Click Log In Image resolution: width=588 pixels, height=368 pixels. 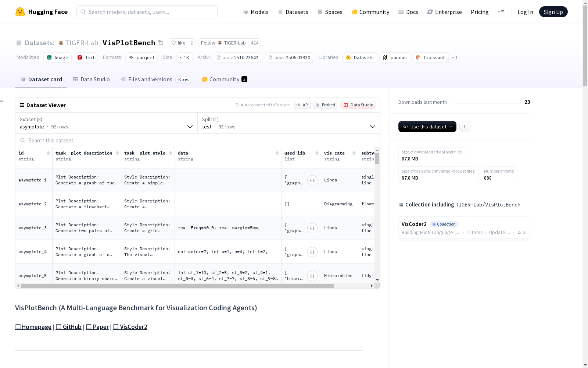pos(525,12)
